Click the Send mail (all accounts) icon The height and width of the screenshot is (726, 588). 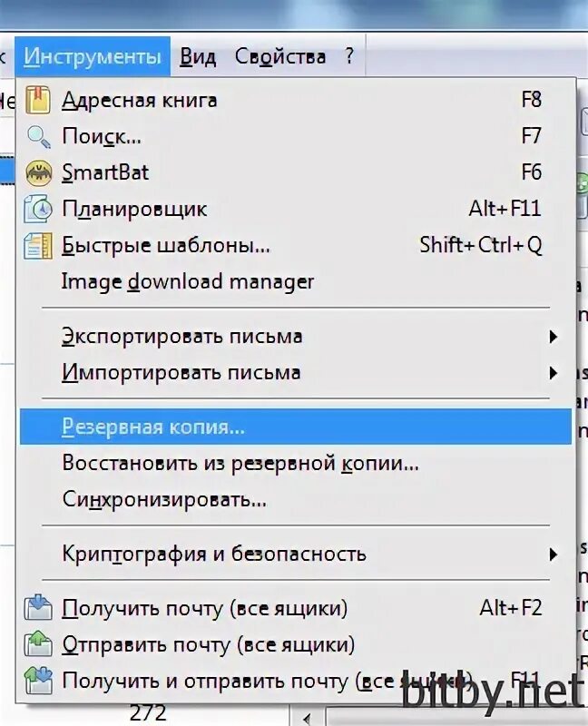[x=39, y=644]
